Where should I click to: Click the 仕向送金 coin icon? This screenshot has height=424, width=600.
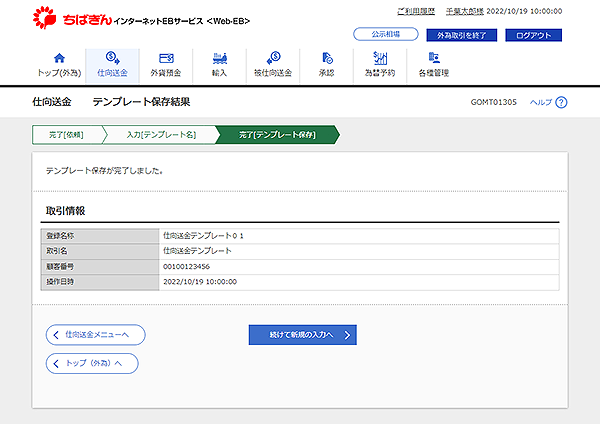[112, 58]
